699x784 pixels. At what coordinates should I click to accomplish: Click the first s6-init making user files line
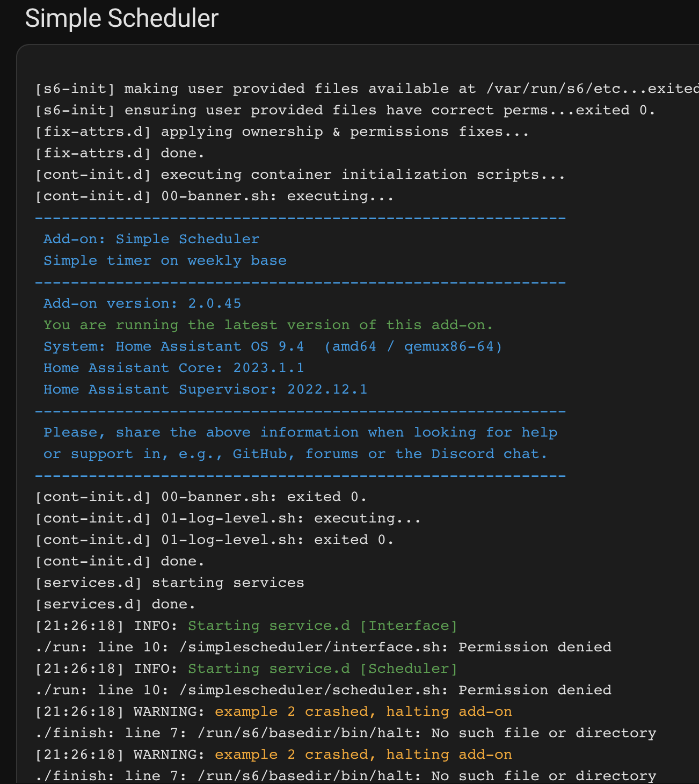click(x=367, y=89)
